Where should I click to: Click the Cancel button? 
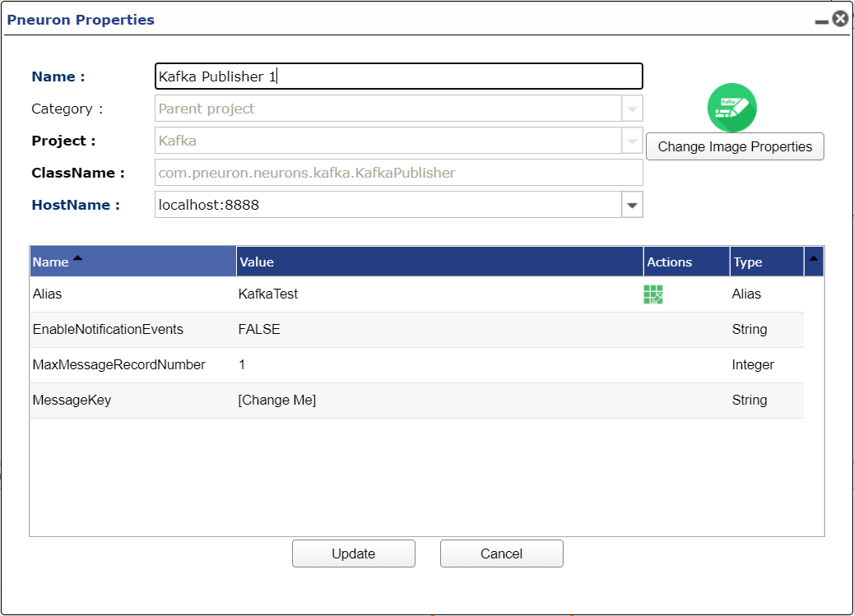pos(502,553)
